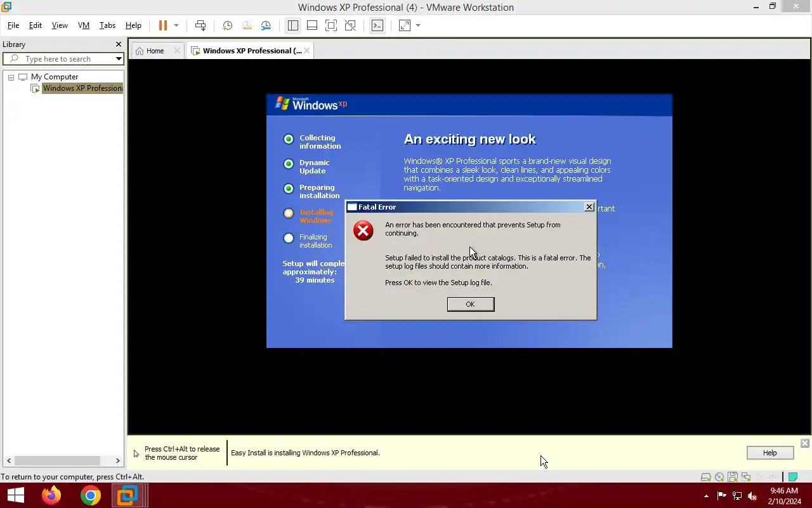Screen dimensions: 812x508
Task: Open the power options dropdown next to pause
Action: click(x=176, y=25)
